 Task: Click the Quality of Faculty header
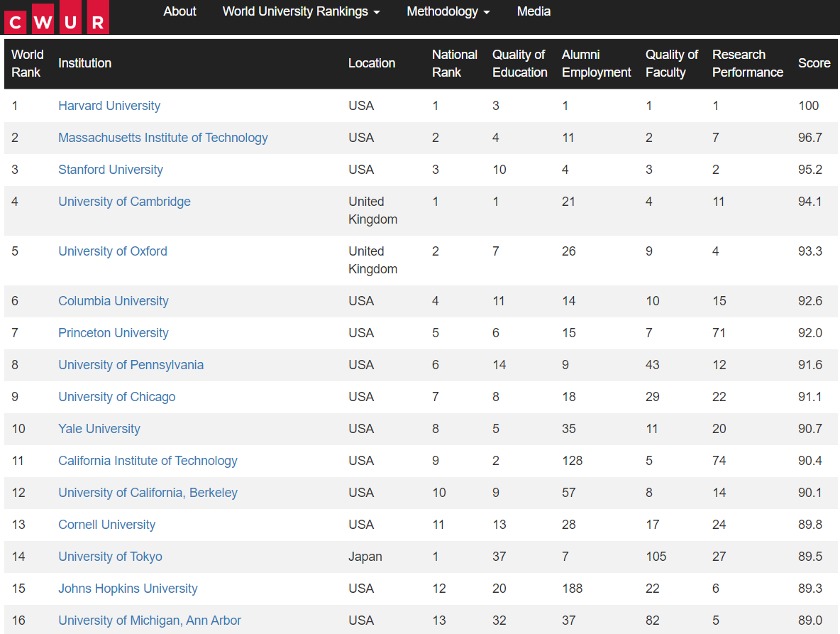[x=672, y=63]
